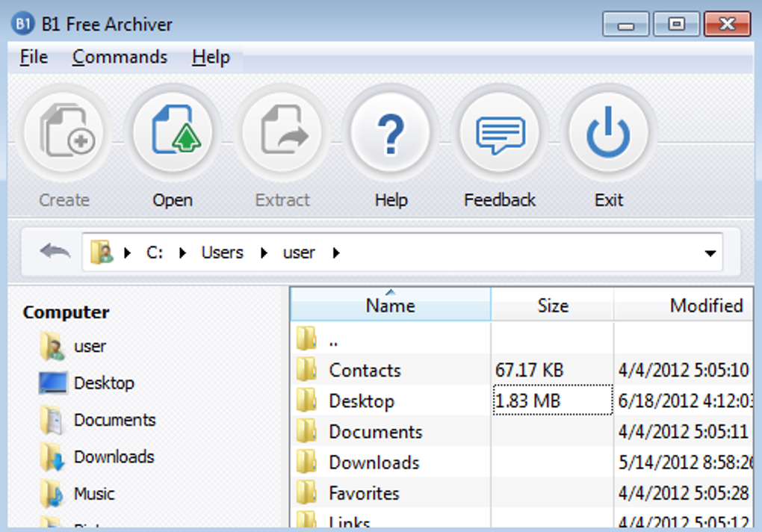Click the 6/18/2012 modified date cell
The image size is (762, 532).
[685, 400]
